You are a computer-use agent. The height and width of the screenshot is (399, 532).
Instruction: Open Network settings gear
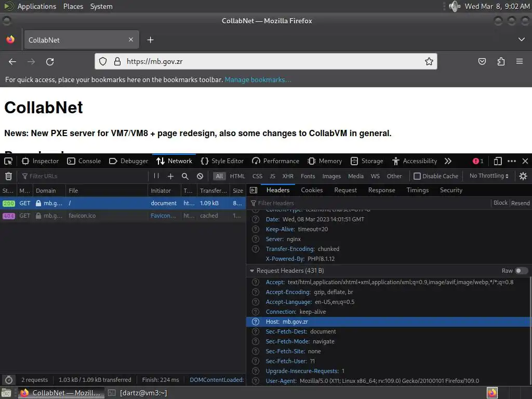pos(523,176)
